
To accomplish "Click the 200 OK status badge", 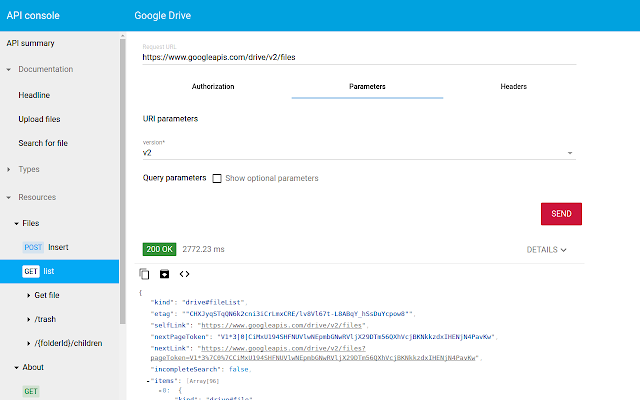I will (x=159, y=249).
